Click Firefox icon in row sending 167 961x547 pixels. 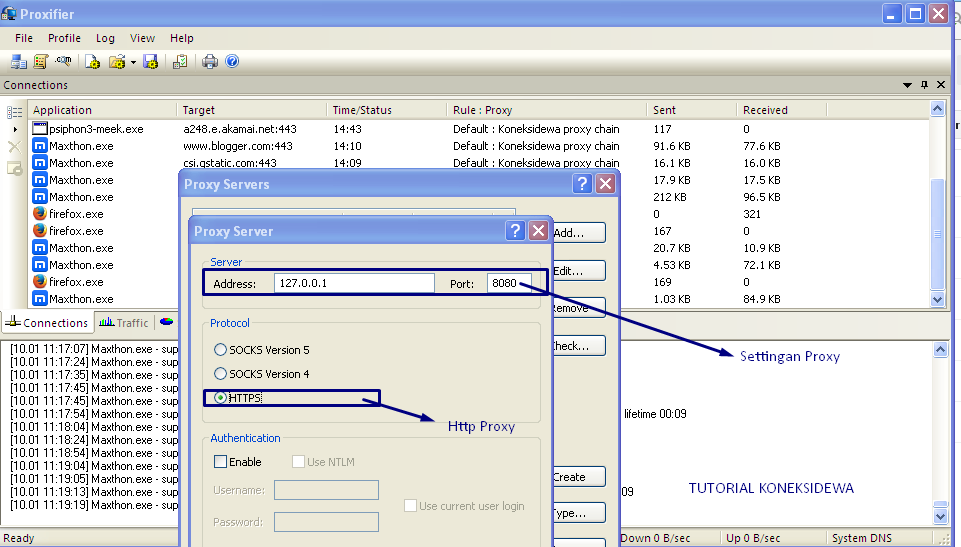tap(40, 230)
